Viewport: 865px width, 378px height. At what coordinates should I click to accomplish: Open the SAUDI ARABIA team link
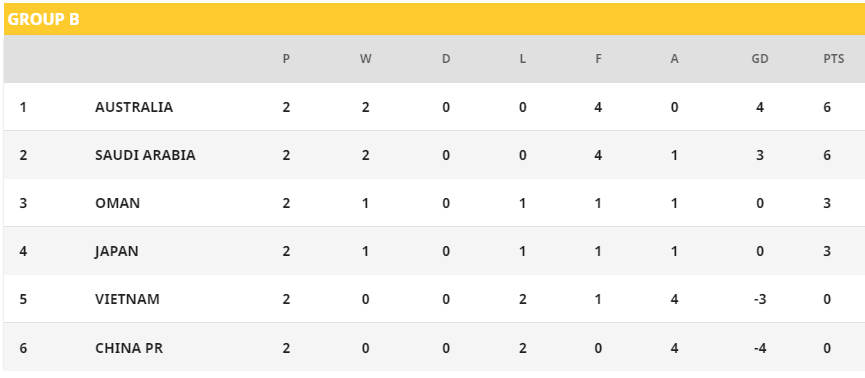tap(145, 155)
